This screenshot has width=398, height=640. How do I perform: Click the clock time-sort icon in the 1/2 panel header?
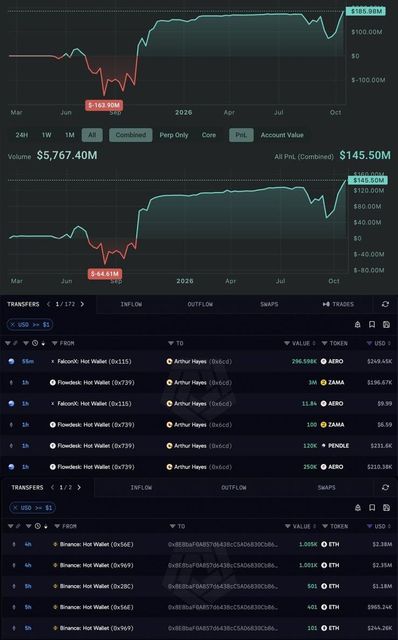point(38,526)
